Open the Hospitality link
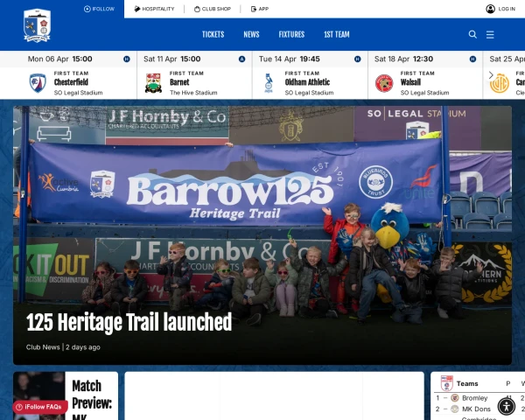The height and width of the screenshot is (420, 525). [x=154, y=9]
